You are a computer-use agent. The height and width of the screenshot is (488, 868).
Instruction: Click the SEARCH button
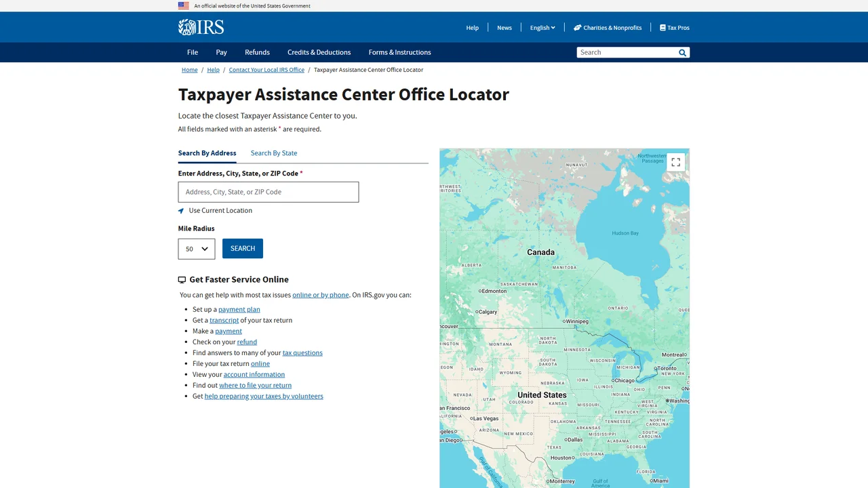click(x=243, y=248)
